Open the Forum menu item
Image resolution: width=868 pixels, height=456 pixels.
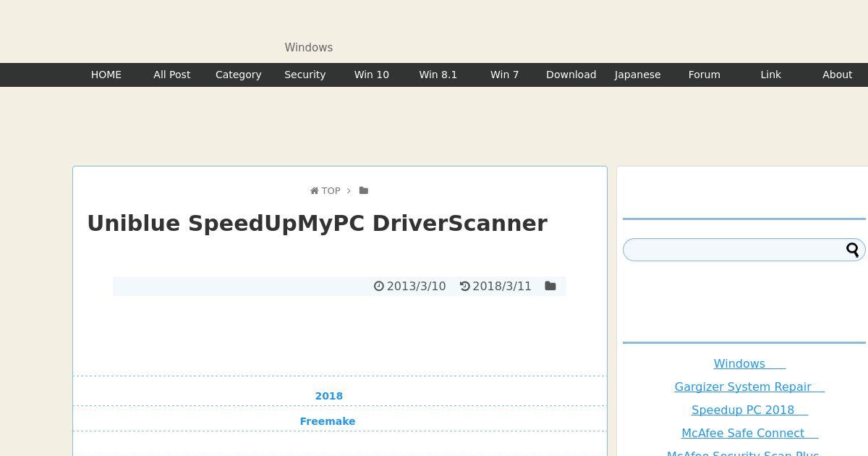point(705,75)
